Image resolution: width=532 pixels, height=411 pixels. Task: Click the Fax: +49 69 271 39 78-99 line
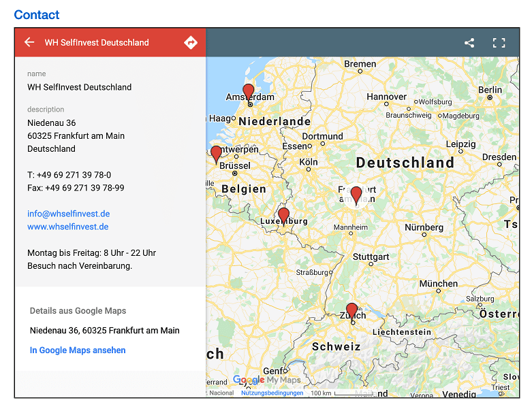(76, 188)
